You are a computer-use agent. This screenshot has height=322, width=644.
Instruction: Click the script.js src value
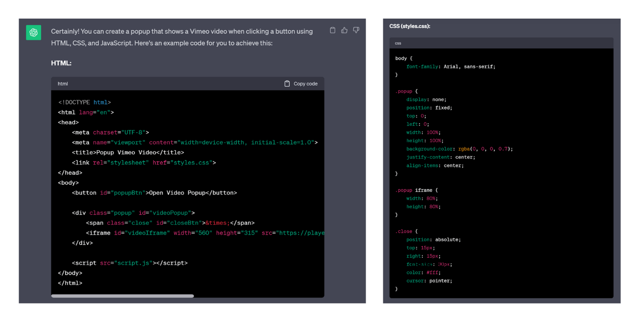[133, 263]
